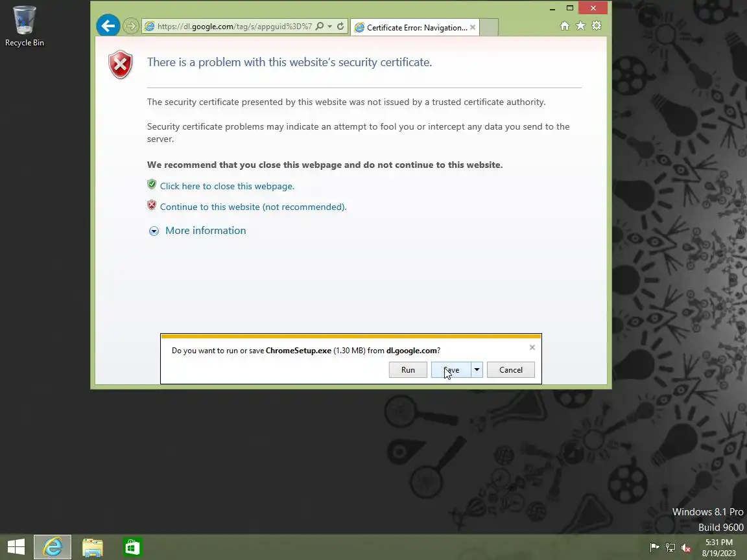Click the green shield close-webpage icon
The image size is (747, 560).
(x=152, y=184)
